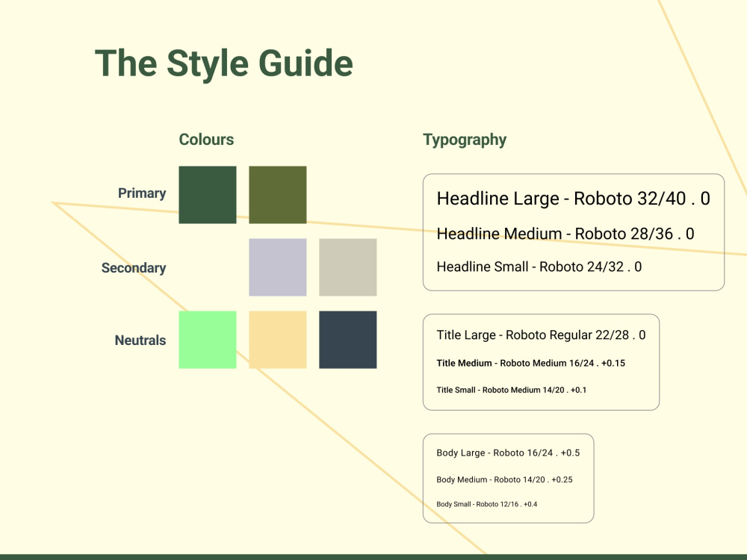Click 'Body Medium - Roboto 14/20 . +0.25'
The width and height of the screenshot is (747, 560).
pyautogui.click(x=504, y=479)
